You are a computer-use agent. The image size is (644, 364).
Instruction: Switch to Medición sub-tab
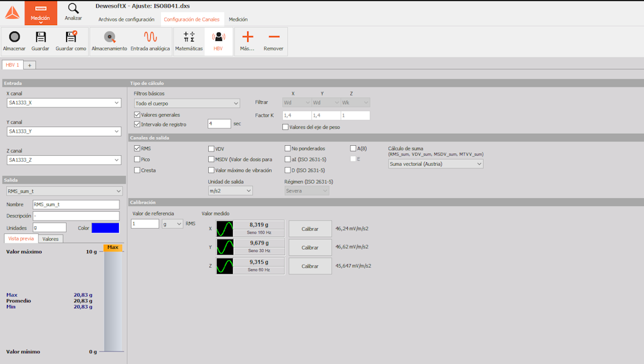pyautogui.click(x=238, y=19)
